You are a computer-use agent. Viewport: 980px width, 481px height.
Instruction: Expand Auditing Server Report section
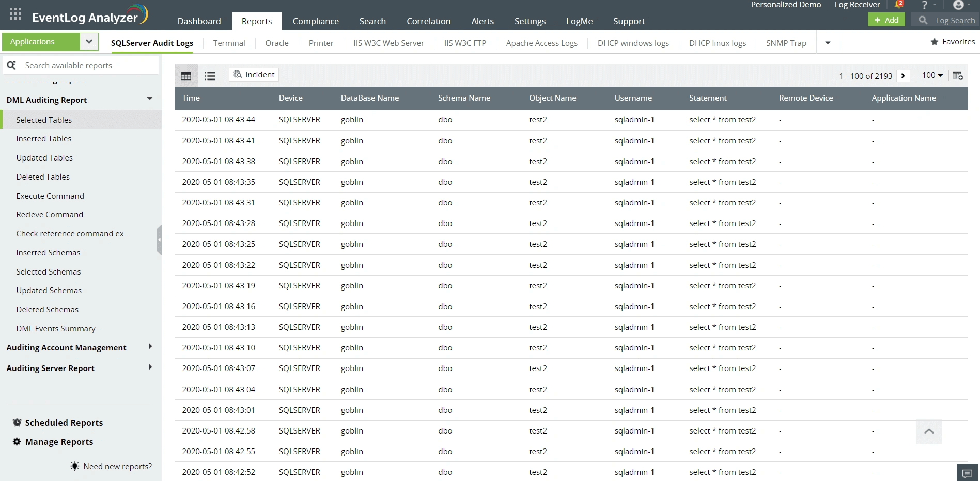coord(150,367)
